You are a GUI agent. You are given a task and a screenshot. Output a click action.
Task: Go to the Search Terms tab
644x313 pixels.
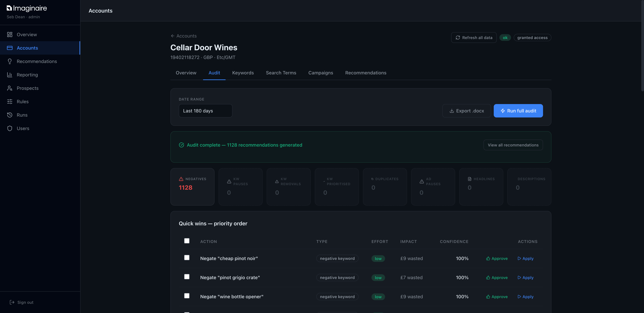pos(281,73)
